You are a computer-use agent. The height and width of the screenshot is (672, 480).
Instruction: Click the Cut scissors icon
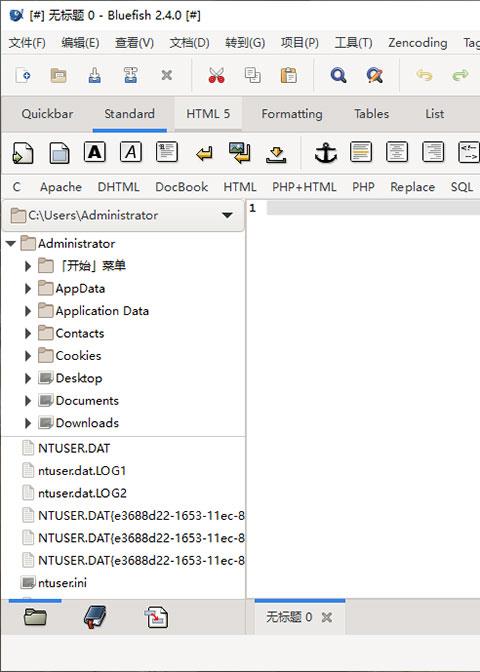click(x=216, y=75)
